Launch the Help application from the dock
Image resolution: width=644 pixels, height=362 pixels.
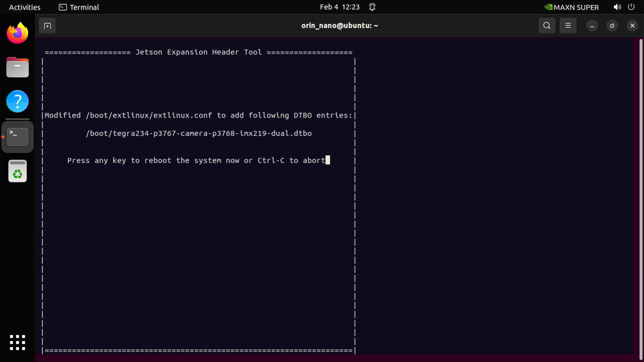(17, 101)
